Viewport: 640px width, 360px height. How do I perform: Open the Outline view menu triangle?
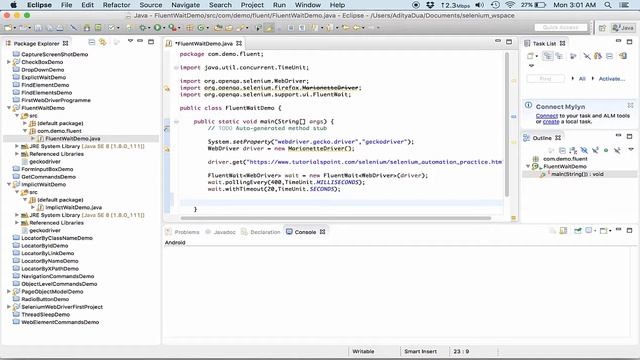(631, 149)
